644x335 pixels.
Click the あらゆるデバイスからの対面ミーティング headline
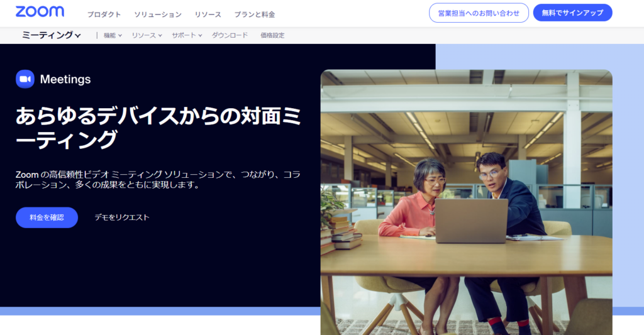pos(157,127)
